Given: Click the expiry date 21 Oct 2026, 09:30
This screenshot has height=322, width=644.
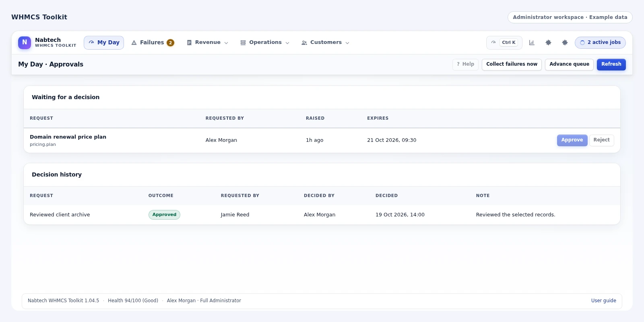Looking at the screenshot, I should 392,140.
